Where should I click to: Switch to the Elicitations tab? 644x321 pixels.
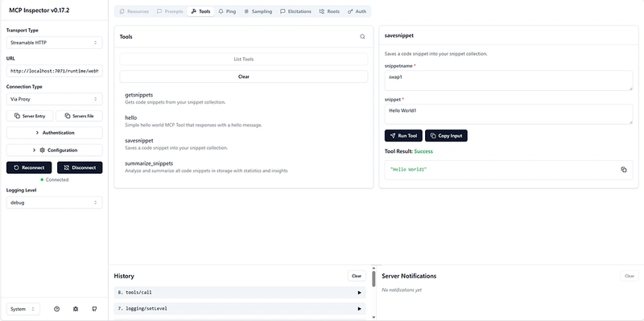295,11
